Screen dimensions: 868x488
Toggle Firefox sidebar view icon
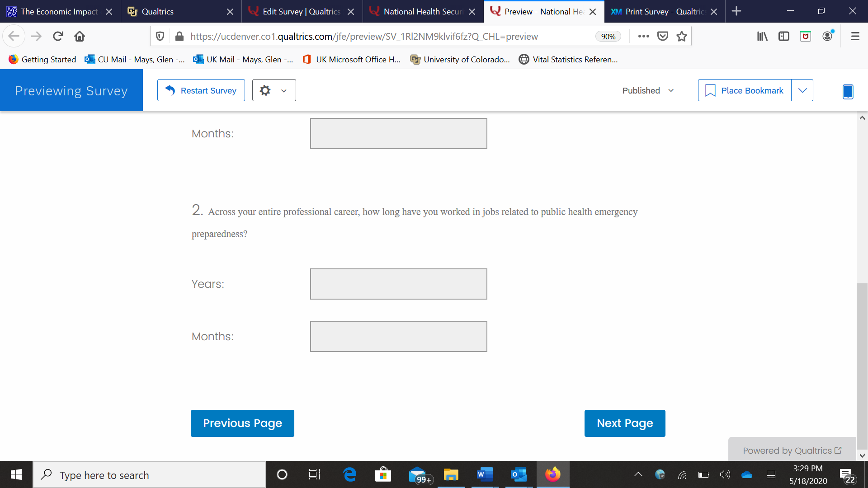[x=784, y=36]
